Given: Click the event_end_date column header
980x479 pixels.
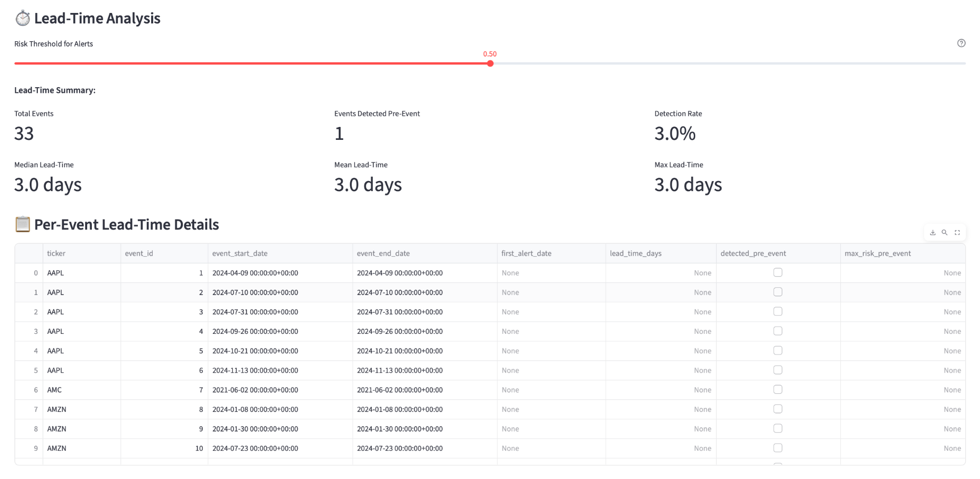Looking at the screenshot, I should tap(383, 253).
